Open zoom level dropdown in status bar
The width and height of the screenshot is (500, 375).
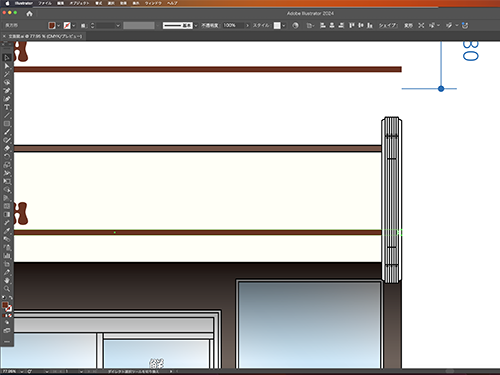[x=22, y=371]
